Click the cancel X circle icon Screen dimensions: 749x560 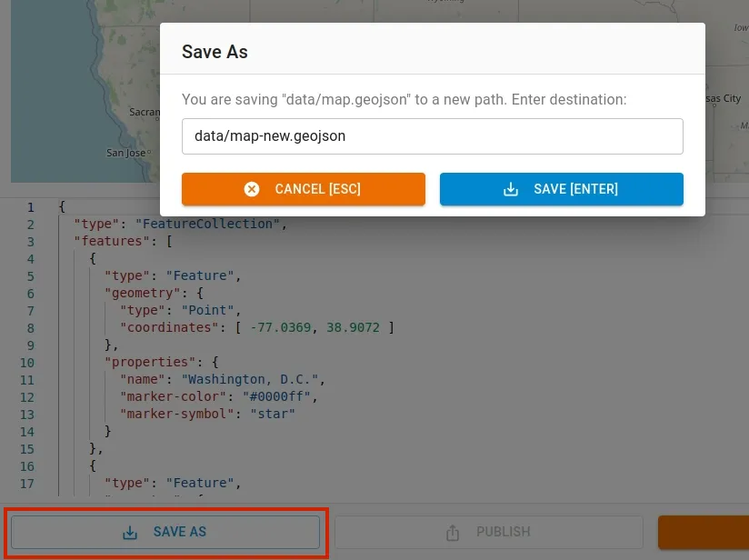tap(252, 189)
